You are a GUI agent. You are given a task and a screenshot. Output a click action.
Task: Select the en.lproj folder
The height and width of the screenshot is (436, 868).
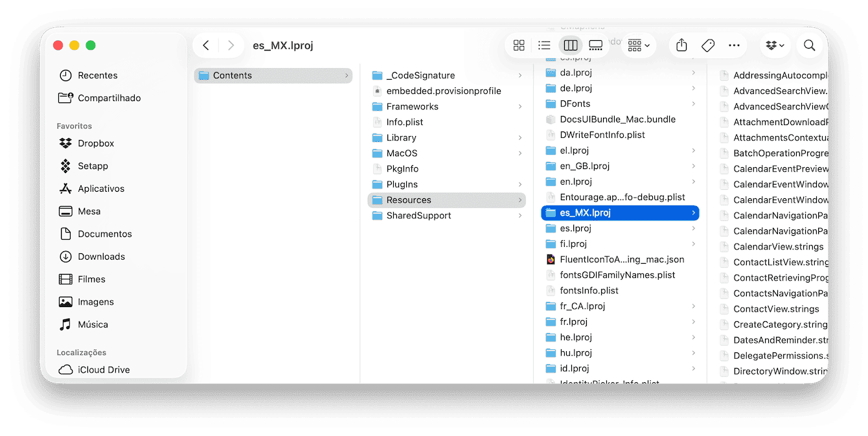pyautogui.click(x=621, y=181)
